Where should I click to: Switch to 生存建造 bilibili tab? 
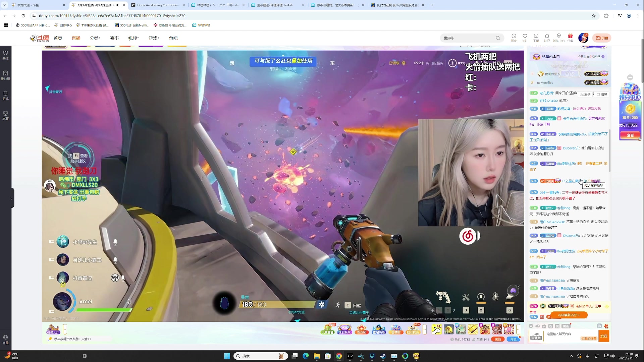point(277,5)
